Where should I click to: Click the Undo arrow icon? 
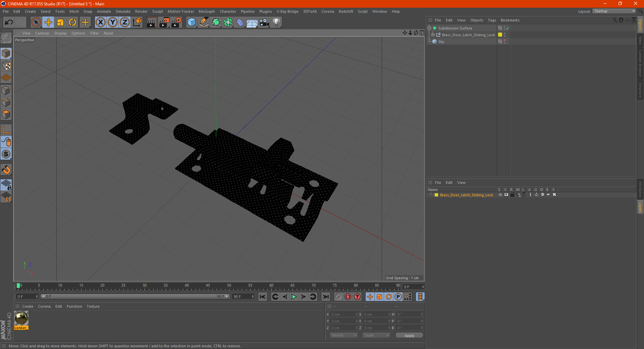click(x=9, y=22)
